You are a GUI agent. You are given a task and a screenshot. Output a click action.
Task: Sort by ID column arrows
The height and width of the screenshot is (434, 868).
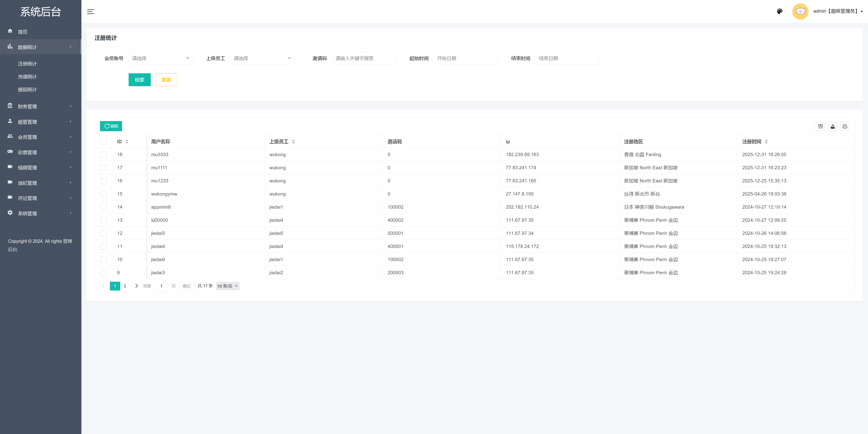point(127,142)
